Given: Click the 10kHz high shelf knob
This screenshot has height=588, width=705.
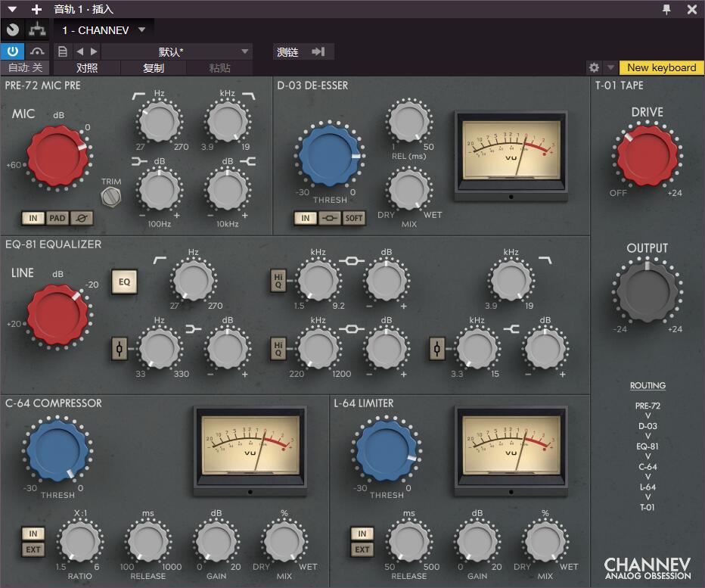Looking at the screenshot, I should click(x=227, y=190).
